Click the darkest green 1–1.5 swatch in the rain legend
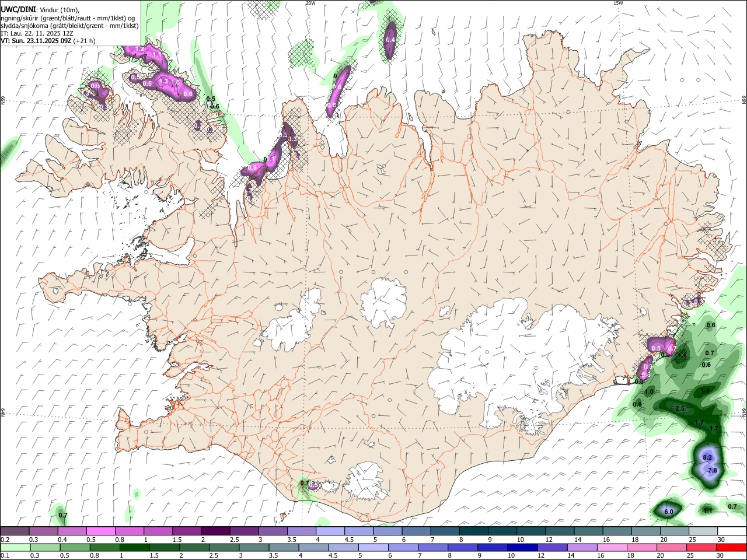Viewport: 747px width, 560px height. point(134,547)
